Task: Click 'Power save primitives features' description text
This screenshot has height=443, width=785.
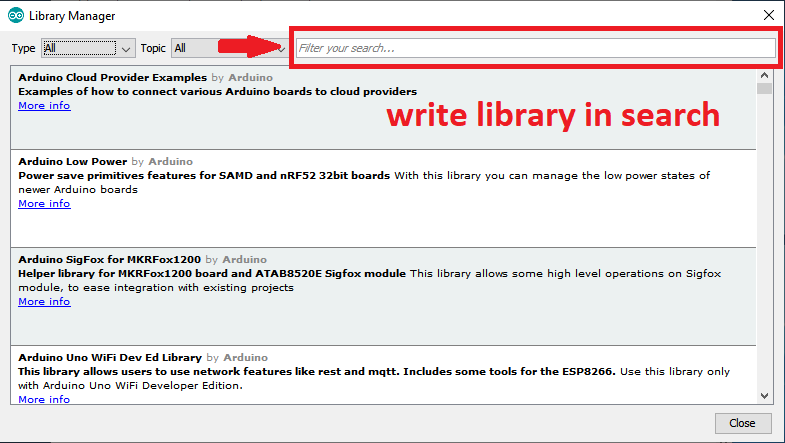Action: coord(204,176)
